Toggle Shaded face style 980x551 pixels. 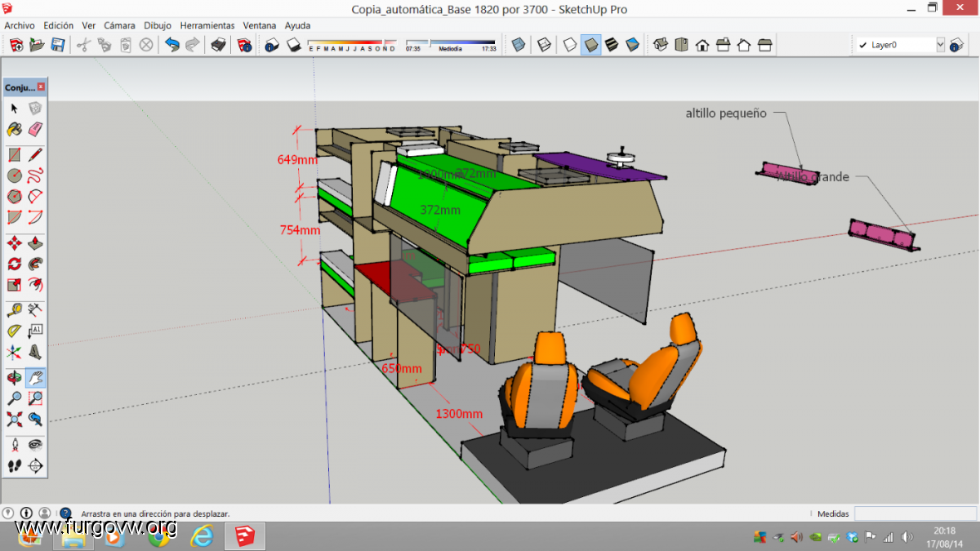coord(591,45)
